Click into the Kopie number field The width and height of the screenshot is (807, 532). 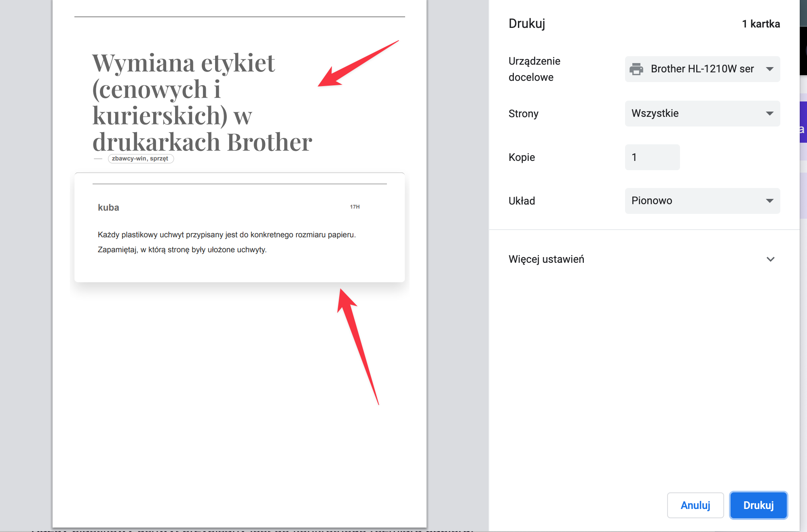652,157
